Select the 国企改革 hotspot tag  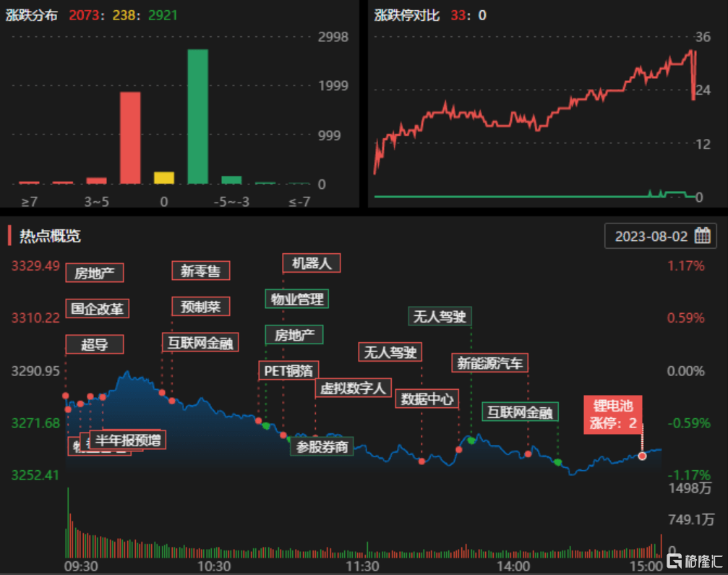click(x=98, y=309)
